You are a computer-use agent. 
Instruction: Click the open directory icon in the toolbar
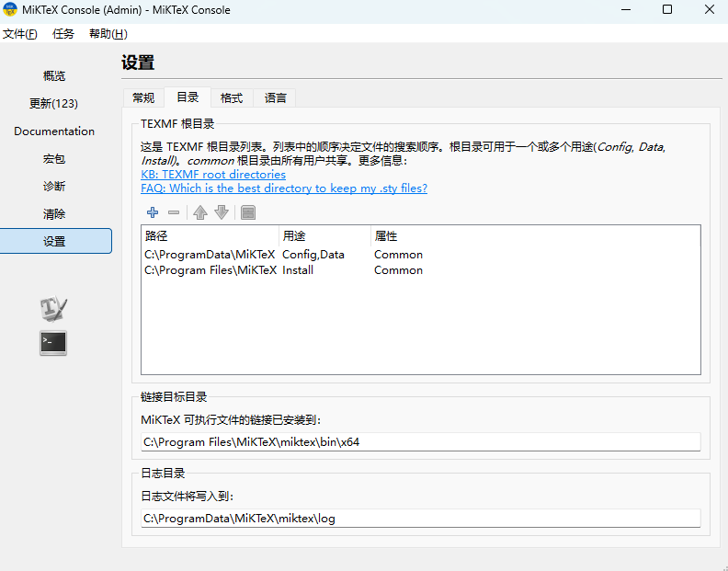[248, 212]
